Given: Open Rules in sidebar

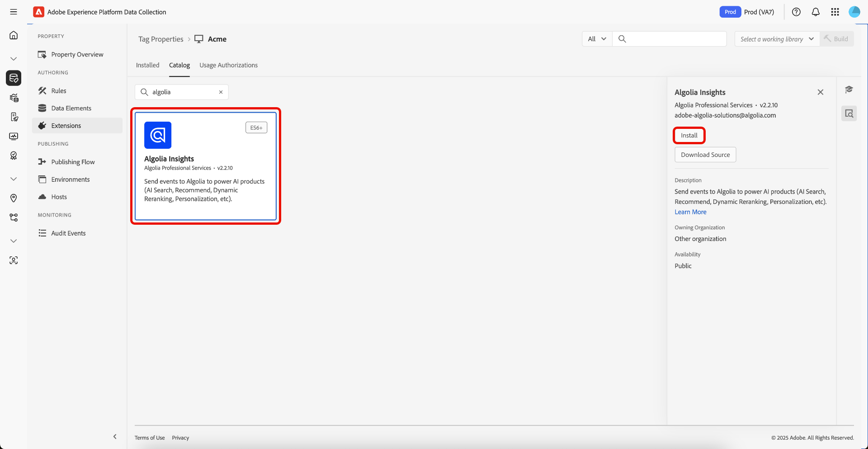Looking at the screenshot, I should coord(77,91).
